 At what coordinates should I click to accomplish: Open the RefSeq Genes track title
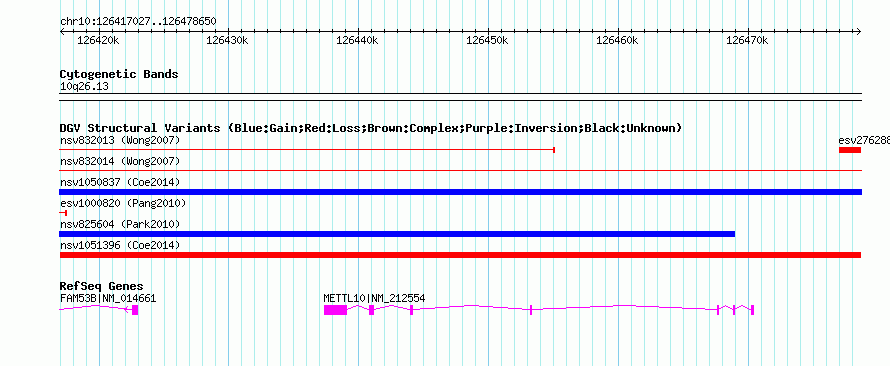(102, 287)
